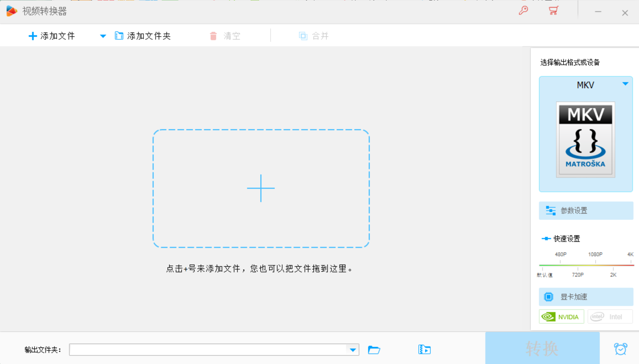This screenshot has width=639, height=364.
Task: Click the red license key icon
Action: [x=524, y=11]
